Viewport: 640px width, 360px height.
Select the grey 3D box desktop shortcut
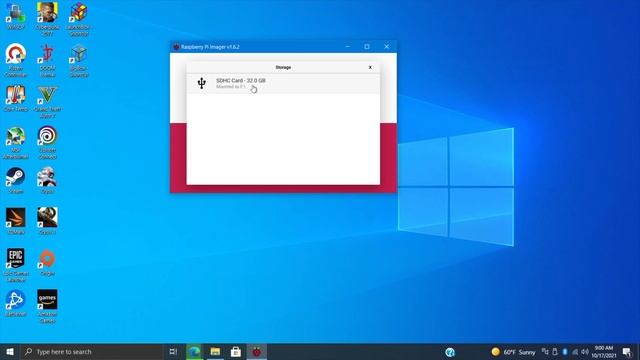tap(79, 60)
